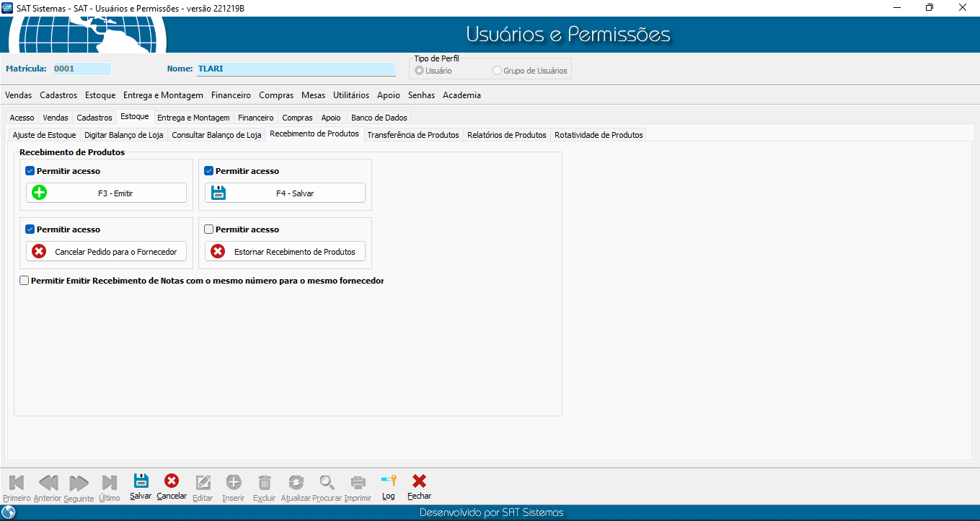Open the Utilitários menu

coord(351,95)
